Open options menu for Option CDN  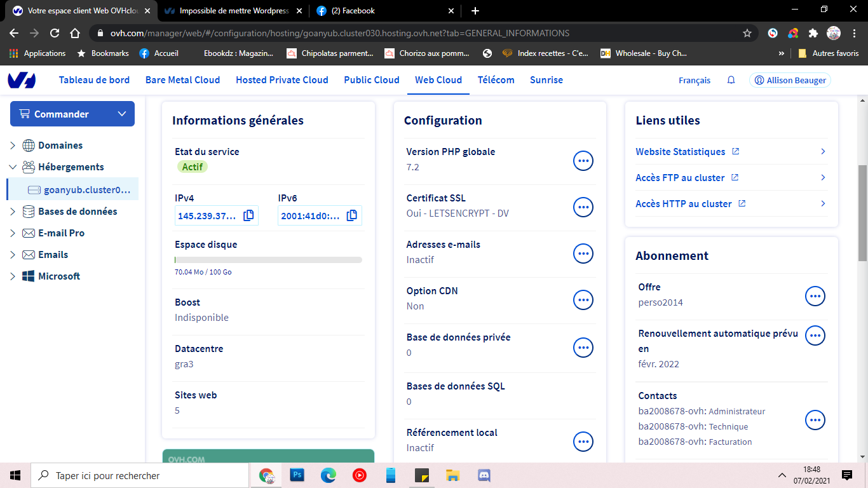[583, 300]
